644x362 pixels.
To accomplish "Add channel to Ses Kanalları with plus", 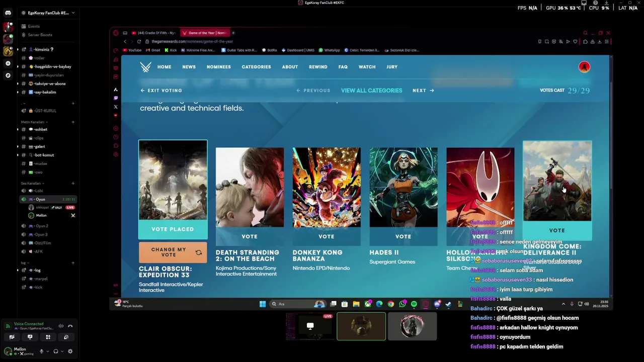I will [x=73, y=183].
